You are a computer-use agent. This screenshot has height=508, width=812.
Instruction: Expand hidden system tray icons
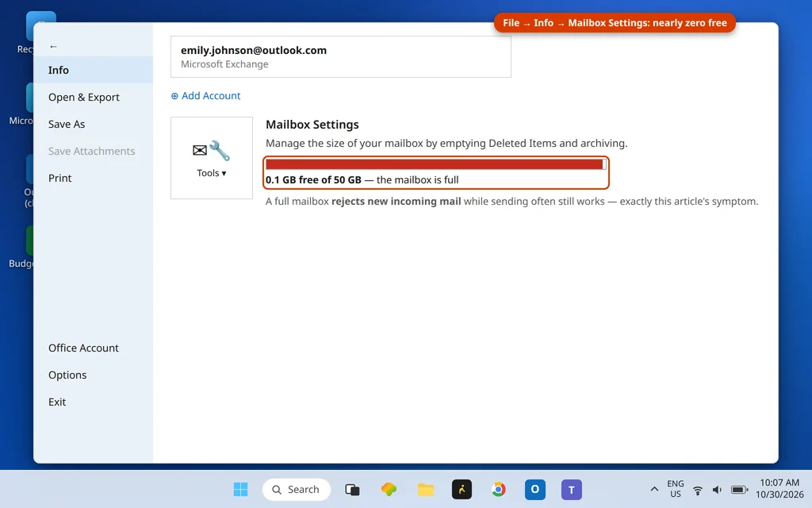[x=654, y=489]
